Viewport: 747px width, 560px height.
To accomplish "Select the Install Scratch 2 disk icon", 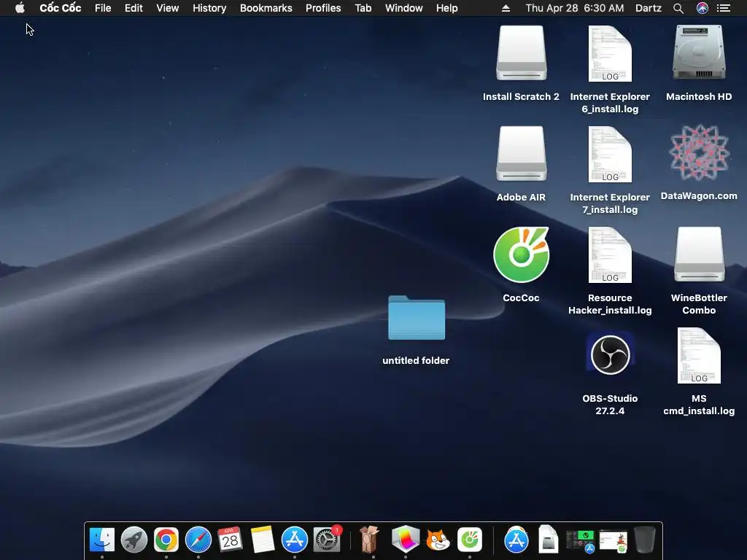I will (x=521, y=53).
